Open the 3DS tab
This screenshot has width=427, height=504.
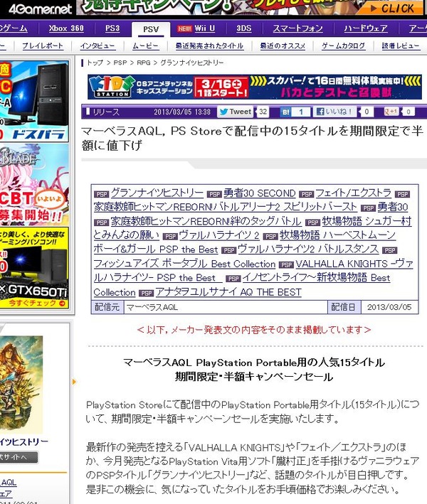[244, 28]
